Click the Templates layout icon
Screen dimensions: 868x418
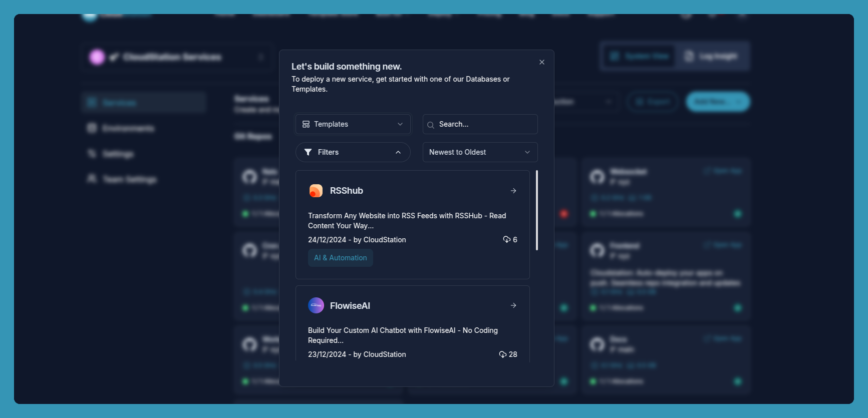tap(306, 124)
